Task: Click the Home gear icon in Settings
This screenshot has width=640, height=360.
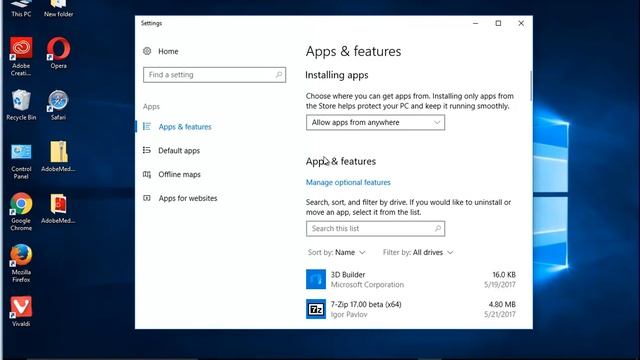Action: tap(147, 51)
